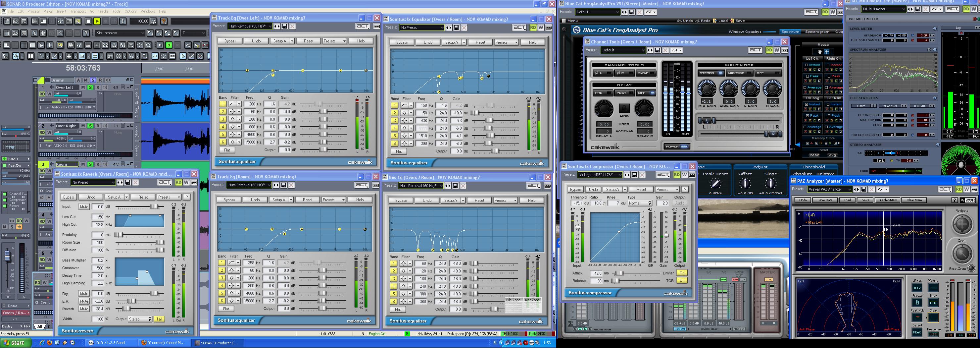Screen dimensions: 980x348
Task: Collapse the Drums track folder
Action: pyautogui.click(x=35, y=80)
